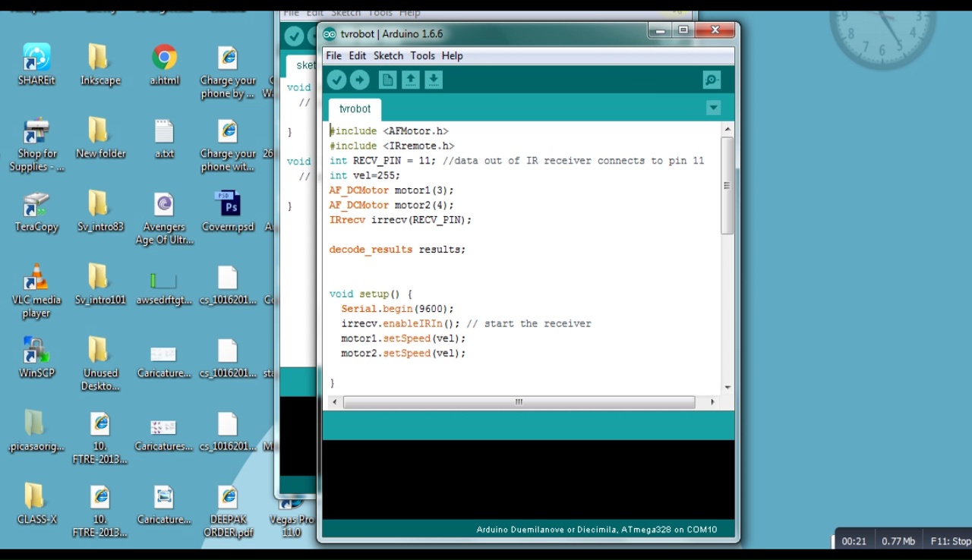Click 'Serial.begin(9600);' code line

point(397,309)
